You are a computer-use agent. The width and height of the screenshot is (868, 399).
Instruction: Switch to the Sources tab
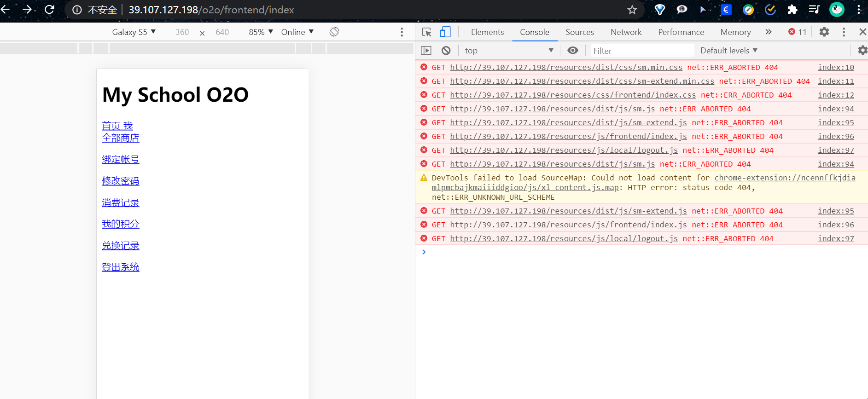(580, 32)
